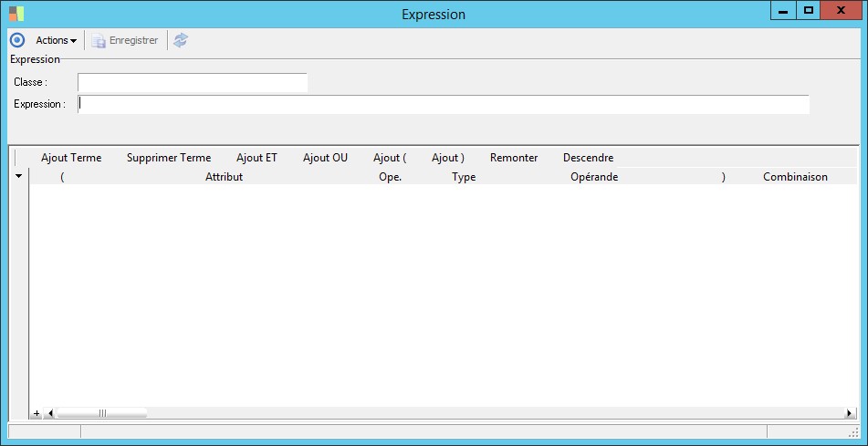
Task: Click the Ajout ET button
Action: click(x=256, y=158)
